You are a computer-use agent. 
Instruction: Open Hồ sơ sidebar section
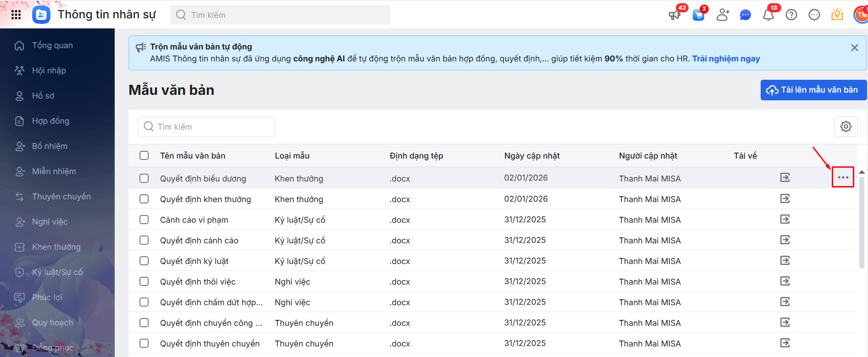coord(57,96)
